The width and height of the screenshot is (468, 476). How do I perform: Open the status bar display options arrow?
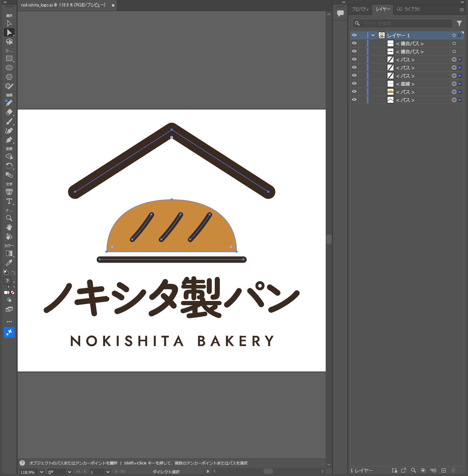pyautogui.click(x=208, y=471)
